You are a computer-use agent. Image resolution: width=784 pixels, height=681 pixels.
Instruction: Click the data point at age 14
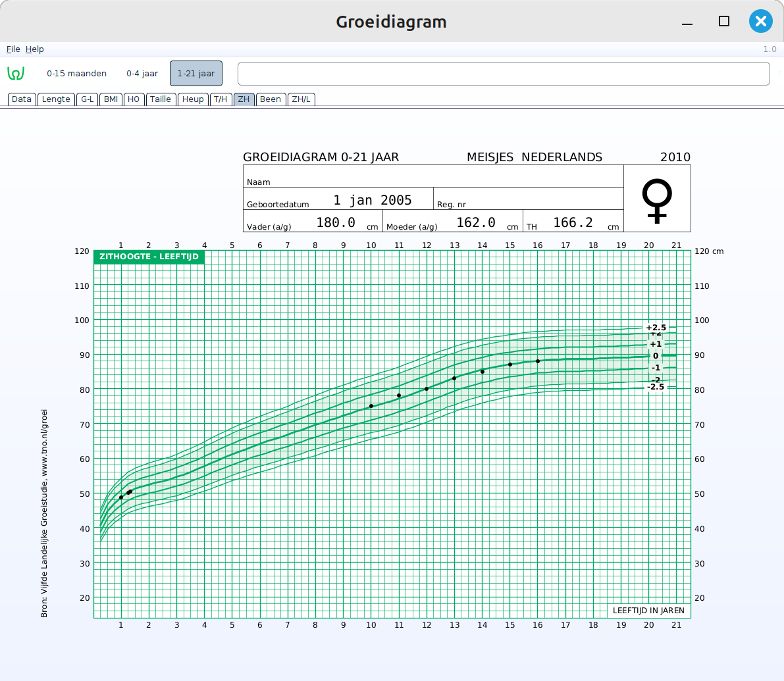pos(483,372)
